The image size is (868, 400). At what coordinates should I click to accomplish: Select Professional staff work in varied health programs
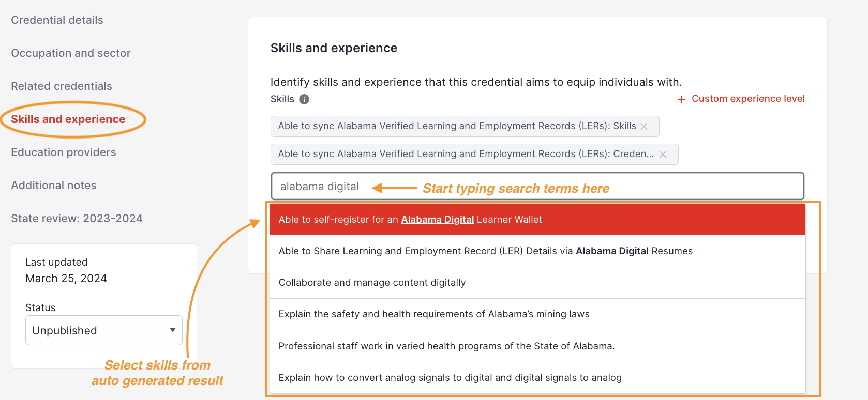pyautogui.click(x=537, y=346)
